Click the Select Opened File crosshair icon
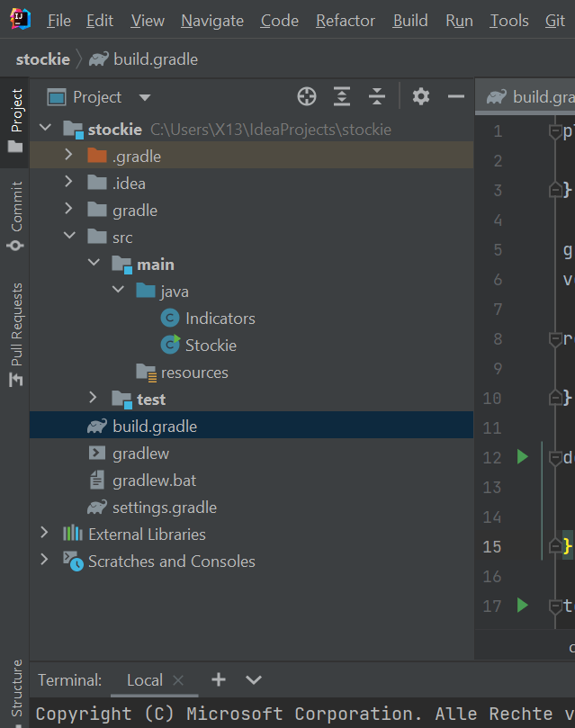 [x=306, y=96]
